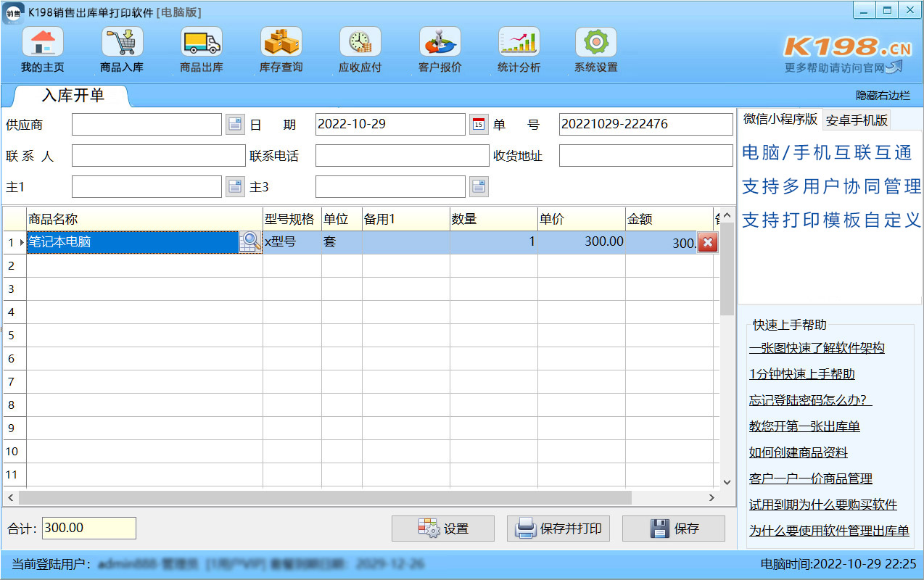Click K198.CN logo
Image resolution: width=924 pixels, height=580 pixels.
click(x=846, y=48)
